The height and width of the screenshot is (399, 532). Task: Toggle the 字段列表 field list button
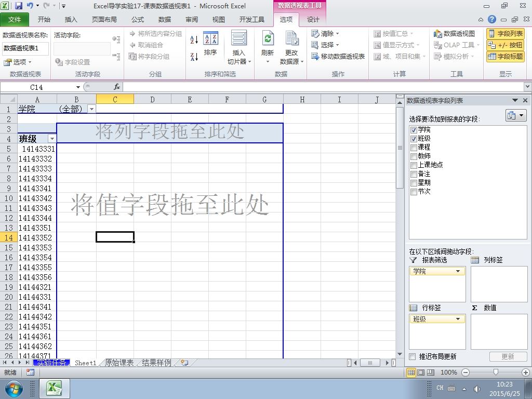point(506,34)
